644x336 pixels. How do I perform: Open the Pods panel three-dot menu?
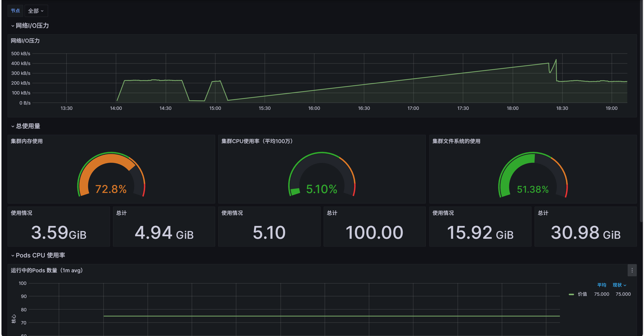(x=632, y=270)
